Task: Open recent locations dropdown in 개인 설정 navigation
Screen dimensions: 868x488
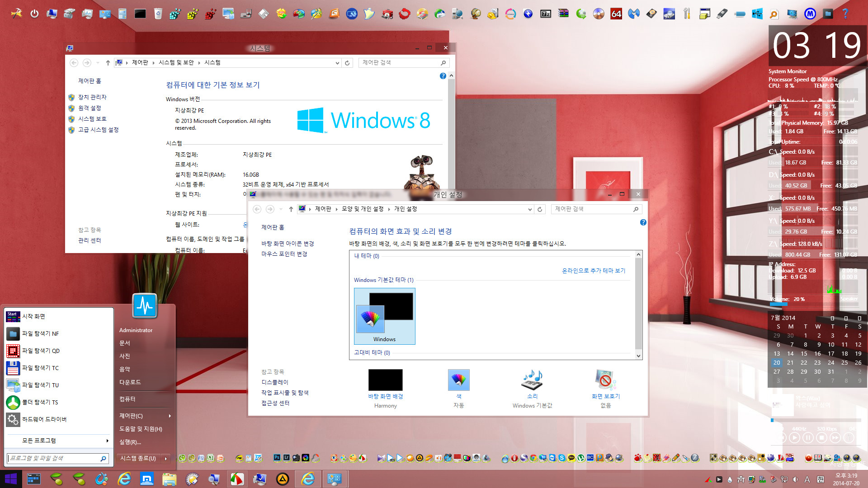Action: coord(281,209)
